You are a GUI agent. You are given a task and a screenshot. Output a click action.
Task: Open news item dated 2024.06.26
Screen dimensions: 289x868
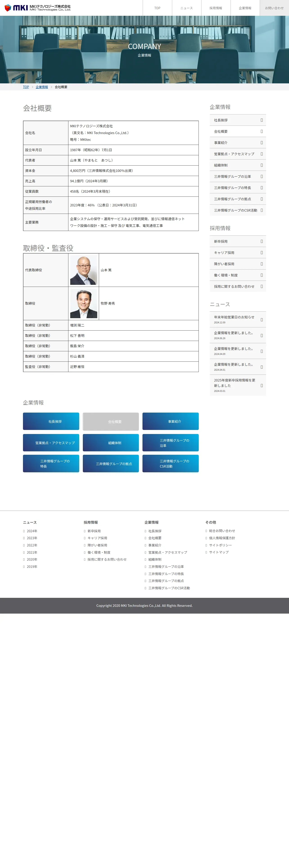[x=237, y=335]
